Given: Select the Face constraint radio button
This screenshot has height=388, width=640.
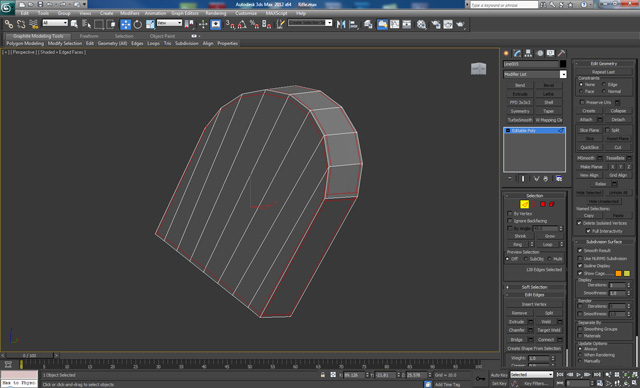Looking at the screenshot, I should 581,91.
